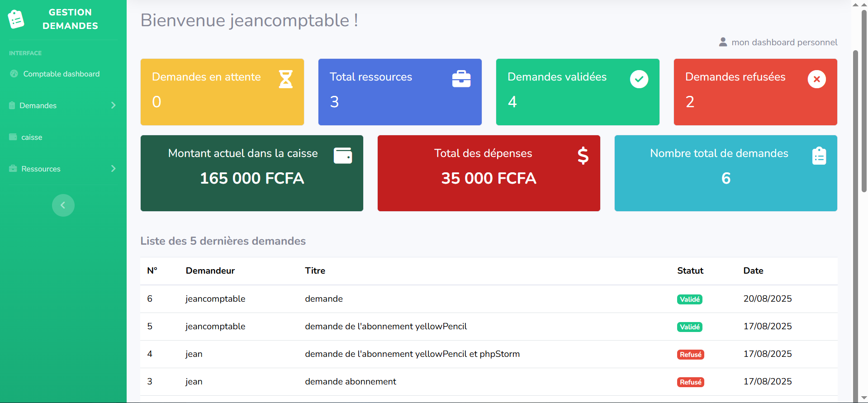This screenshot has width=868, height=403.
Task: Click the clipboard list icon on total demandes card
Action: [819, 156]
